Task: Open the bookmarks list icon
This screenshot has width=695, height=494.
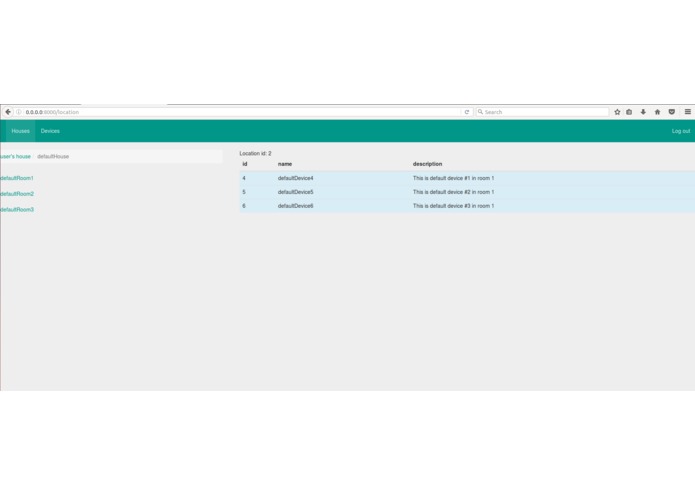Action: pyautogui.click(x=629, y=112)
